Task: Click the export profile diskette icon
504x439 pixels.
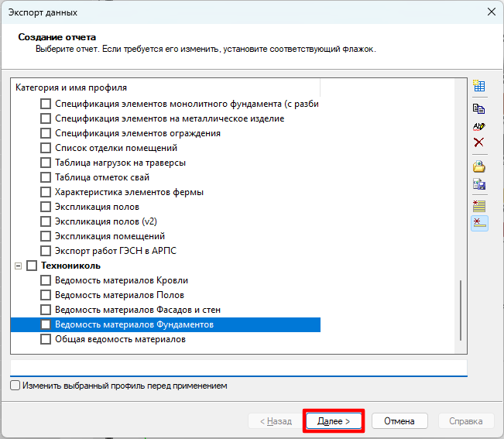Action: click(478, 184)
